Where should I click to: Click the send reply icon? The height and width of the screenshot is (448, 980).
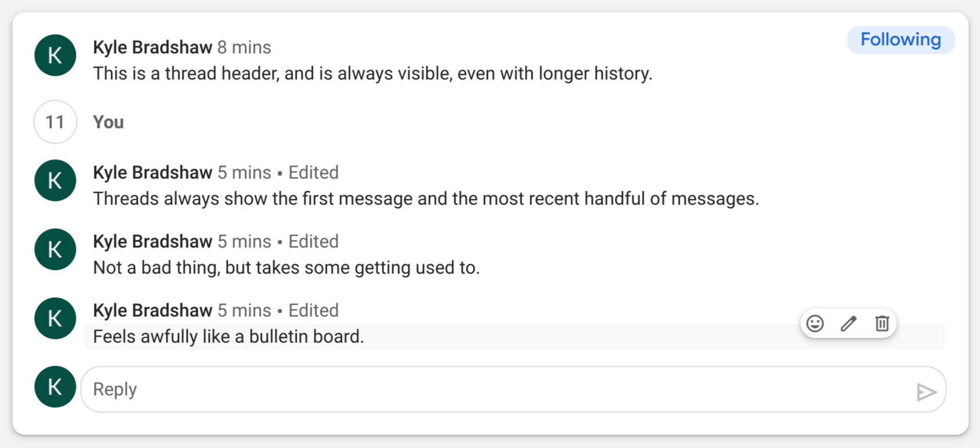(x=927, y=392)
